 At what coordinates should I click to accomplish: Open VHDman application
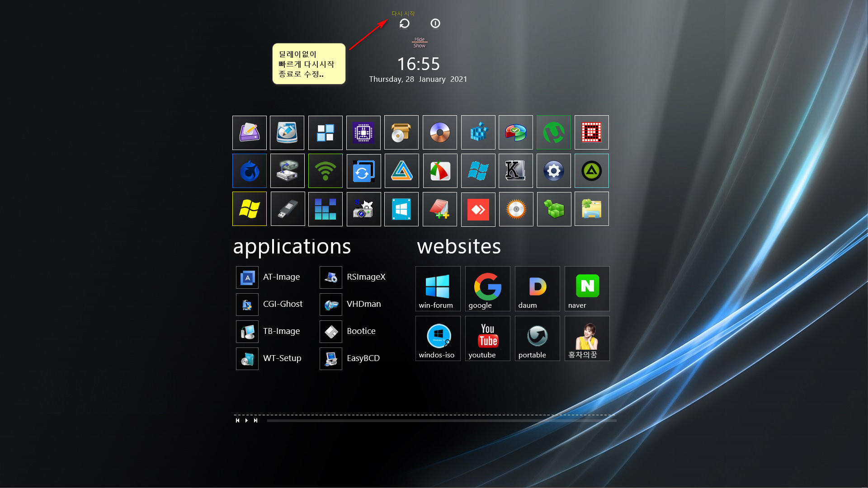pos(350,304)
